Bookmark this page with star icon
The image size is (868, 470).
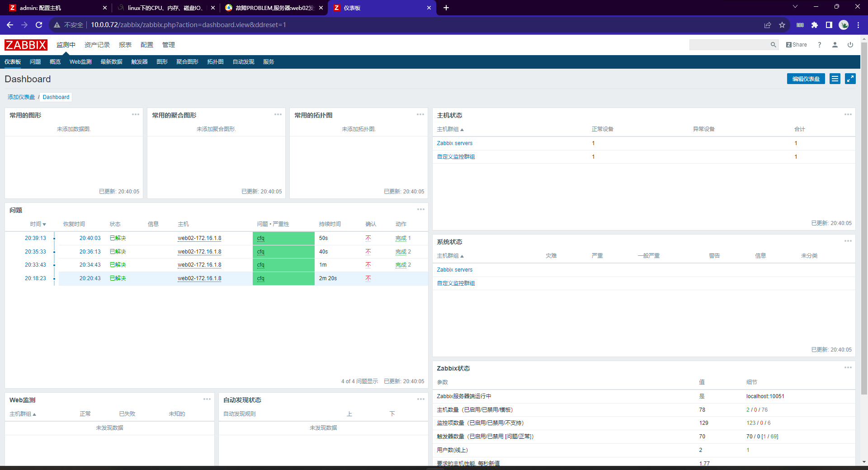tap(782, 25)
